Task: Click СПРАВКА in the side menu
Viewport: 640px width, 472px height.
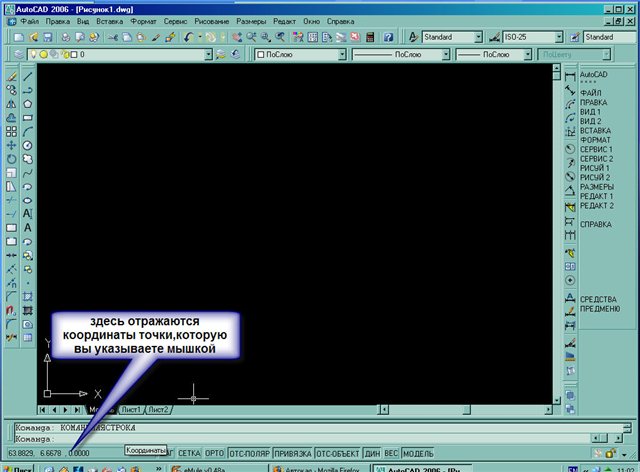Action: (x=597, y=224)
